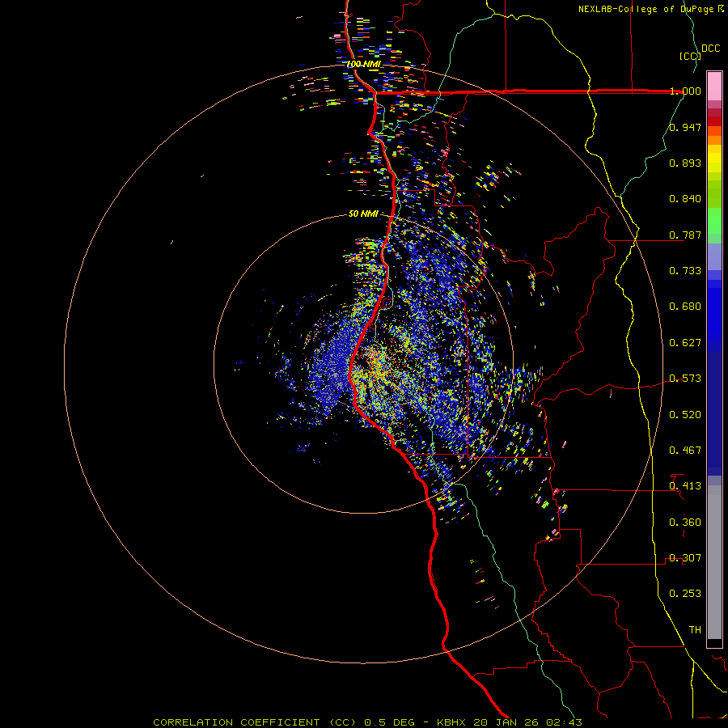The width and height of the screenshot is (728, 728).
Task: Click the [CC] label above color bar
Action: 690,56
